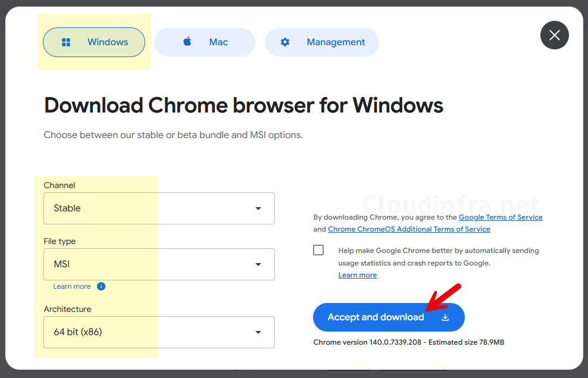This screenshot has width=588, height=378.
Task: Open Chrome ChromeOS Additional Terms of Service
Action: click(x=409, y=229)
